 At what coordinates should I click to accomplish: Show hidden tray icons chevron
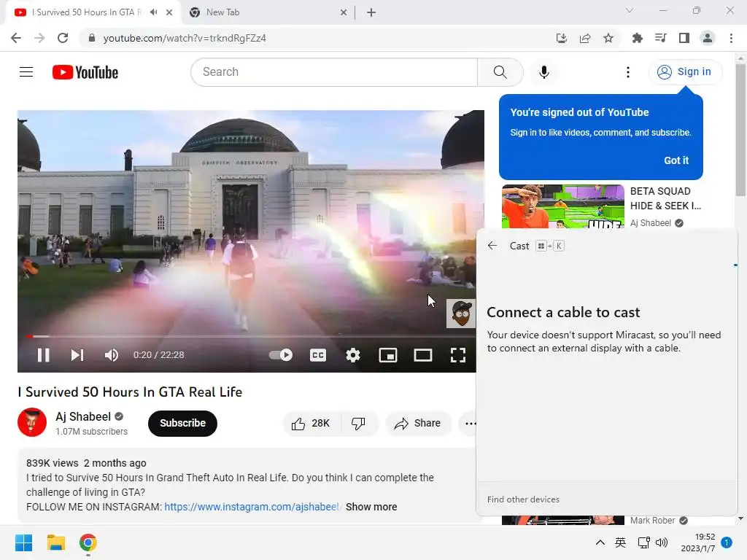click(600, 542)
